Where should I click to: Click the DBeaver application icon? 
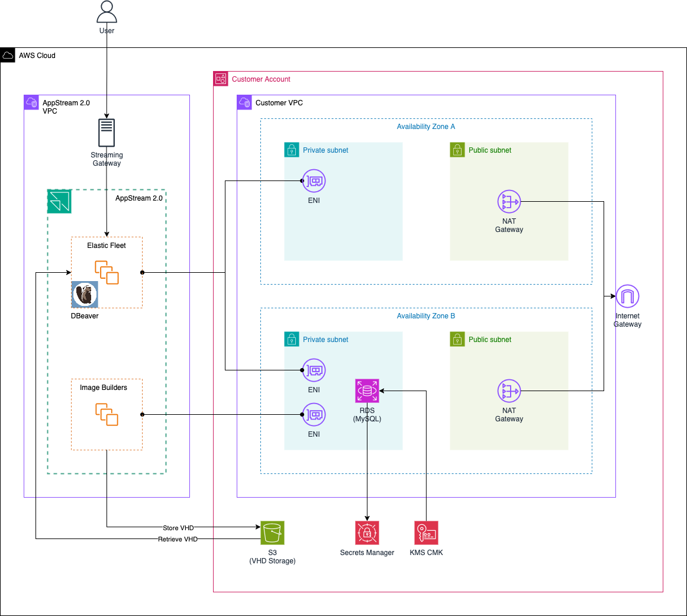click(84, 295)
